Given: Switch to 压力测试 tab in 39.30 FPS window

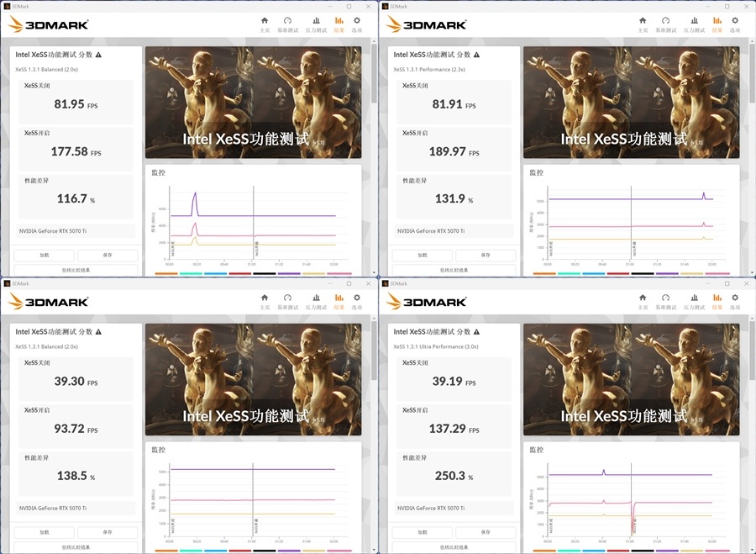Looking at the screenshot, I should point(316,301).
